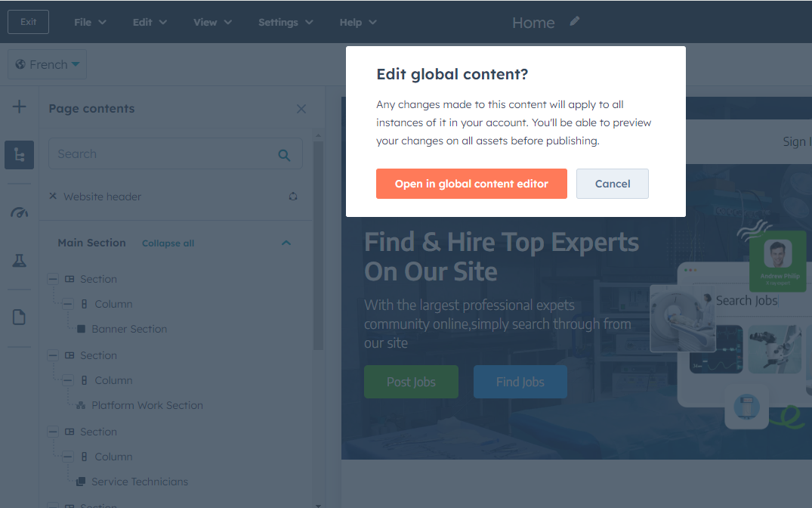The image size is (812, 508).
Task: Click the Add module plus icon
Action: click(x=19, y=107)
